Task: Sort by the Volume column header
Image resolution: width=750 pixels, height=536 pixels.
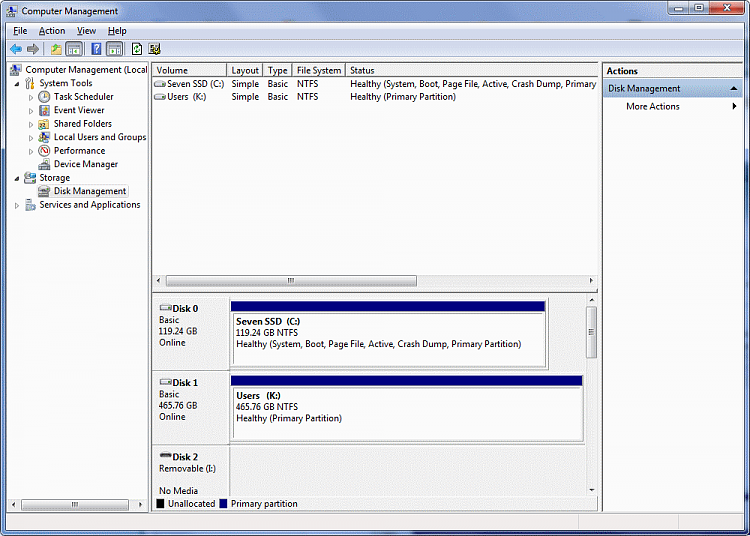Action: [x=189, y=70]
